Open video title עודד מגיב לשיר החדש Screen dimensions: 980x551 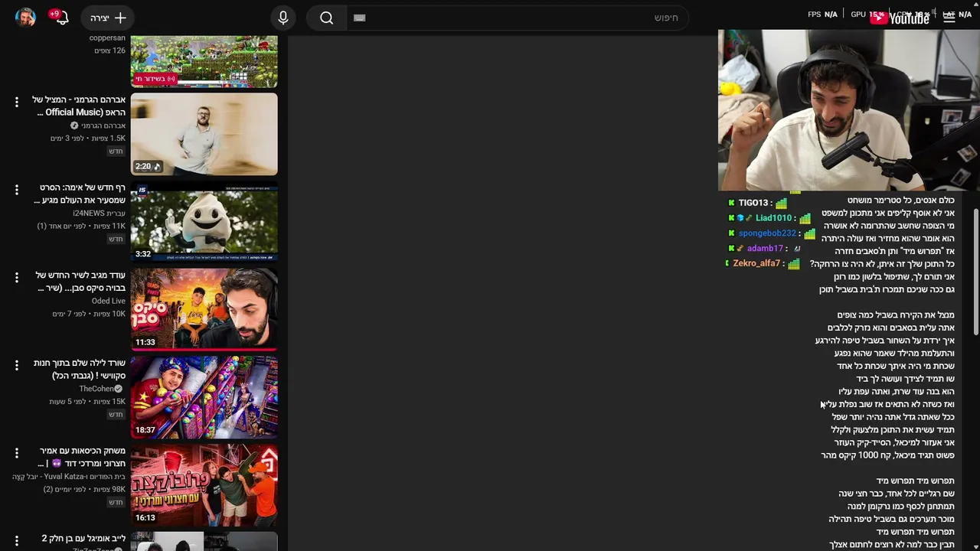coord(80,282)
